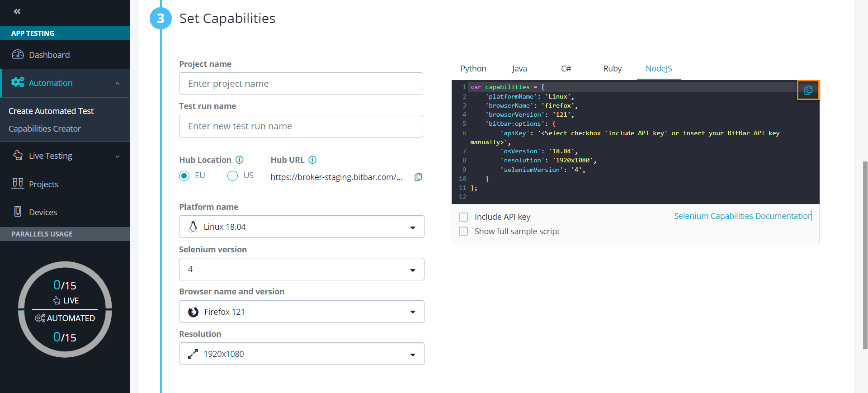
Task: Click the Projects icon in sidebar
Action: 18,183
